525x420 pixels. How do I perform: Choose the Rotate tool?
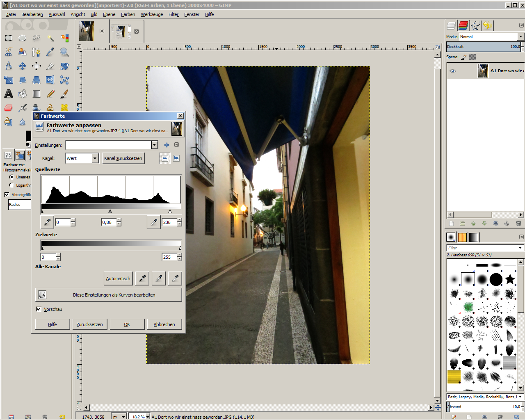(64, 66)
